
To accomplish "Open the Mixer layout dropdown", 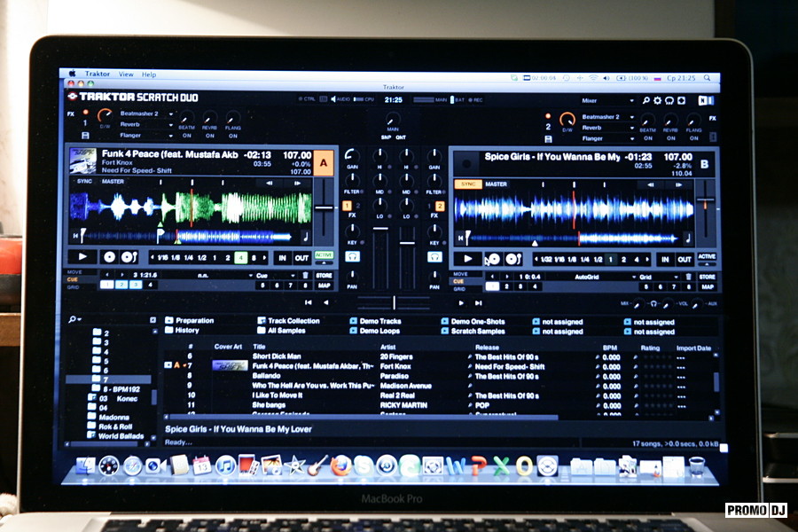I will tap(606, 101).
